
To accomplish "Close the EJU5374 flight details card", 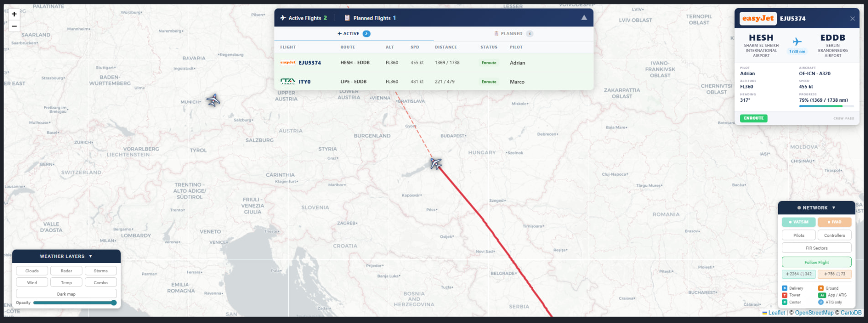I will click(x=852, y=19).
